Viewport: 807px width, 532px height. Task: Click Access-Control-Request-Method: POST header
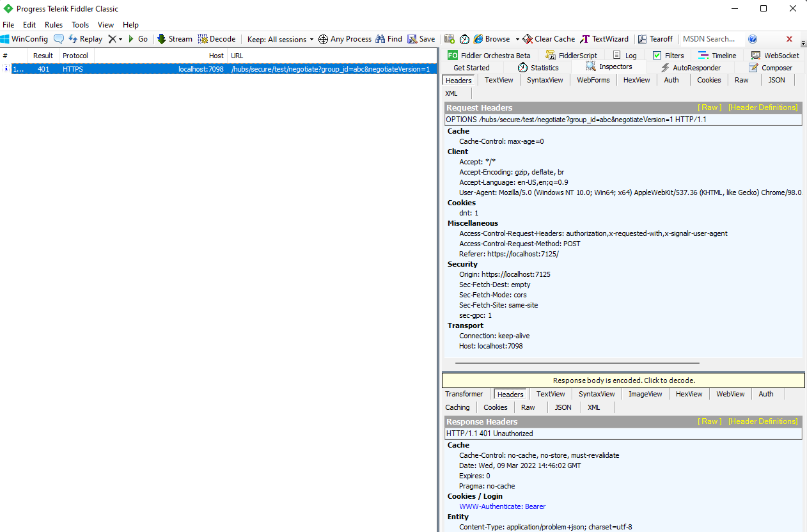point(520,244)
